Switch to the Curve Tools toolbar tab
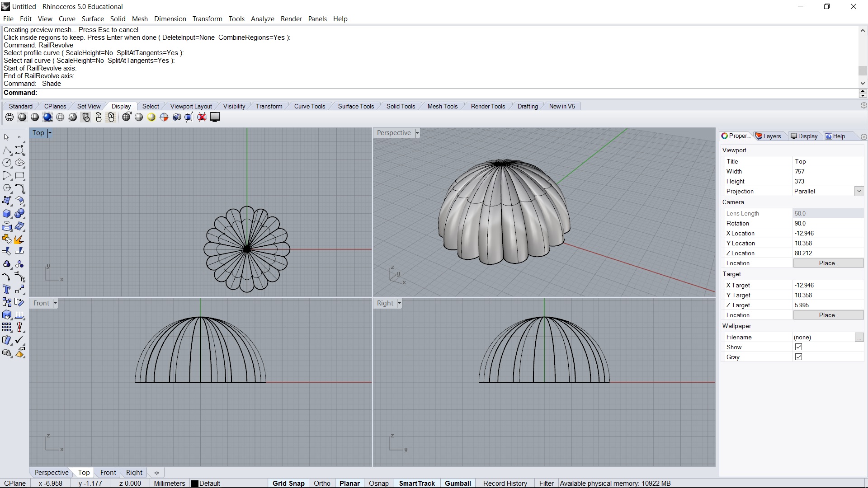 coord(309,106)
